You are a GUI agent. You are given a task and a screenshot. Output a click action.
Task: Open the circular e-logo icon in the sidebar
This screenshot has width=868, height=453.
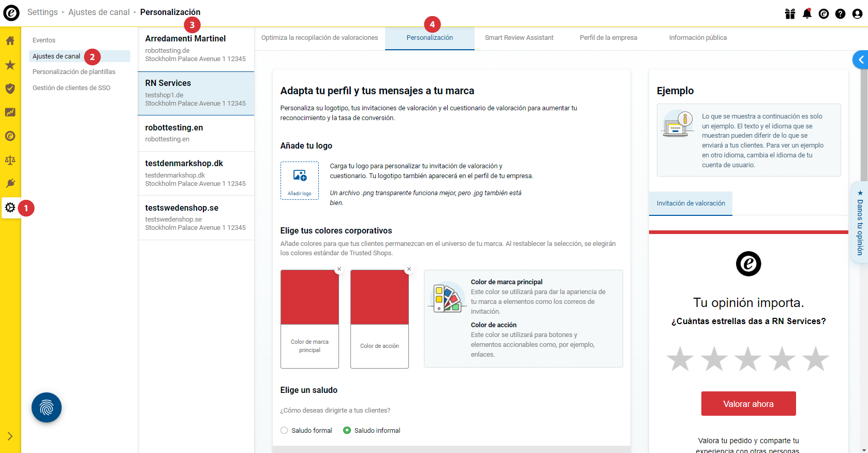pyautogui.click(x=10, y=136)
